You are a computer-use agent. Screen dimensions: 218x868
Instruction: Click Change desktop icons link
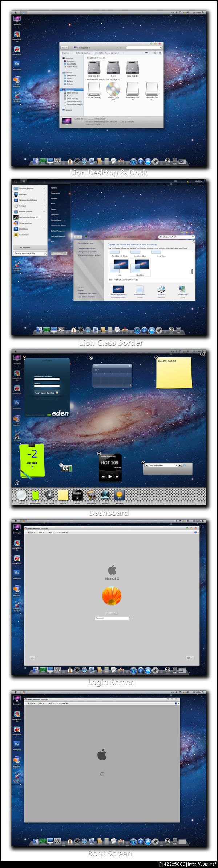(x=86, y=248)
